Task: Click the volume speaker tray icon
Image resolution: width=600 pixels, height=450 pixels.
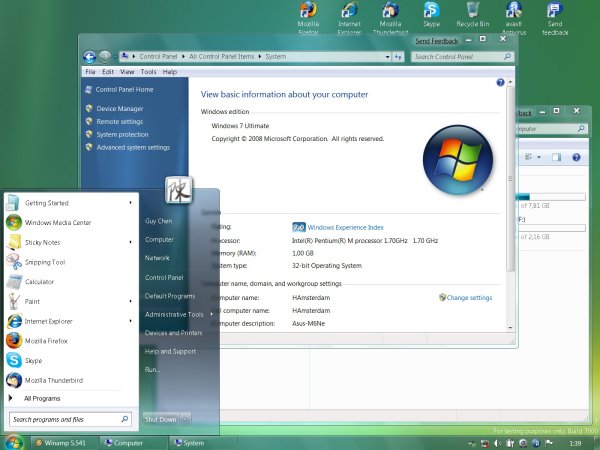Action: coord(497,443)
